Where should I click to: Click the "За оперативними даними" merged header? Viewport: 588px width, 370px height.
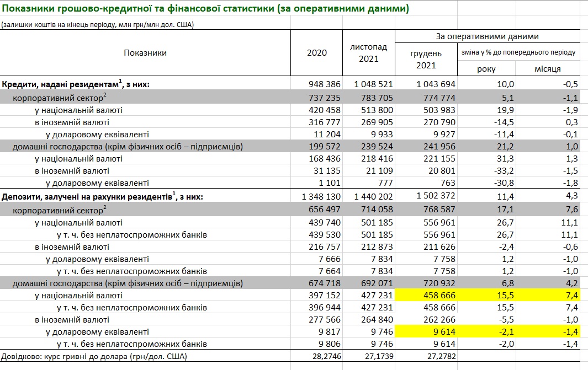[488, 36]
